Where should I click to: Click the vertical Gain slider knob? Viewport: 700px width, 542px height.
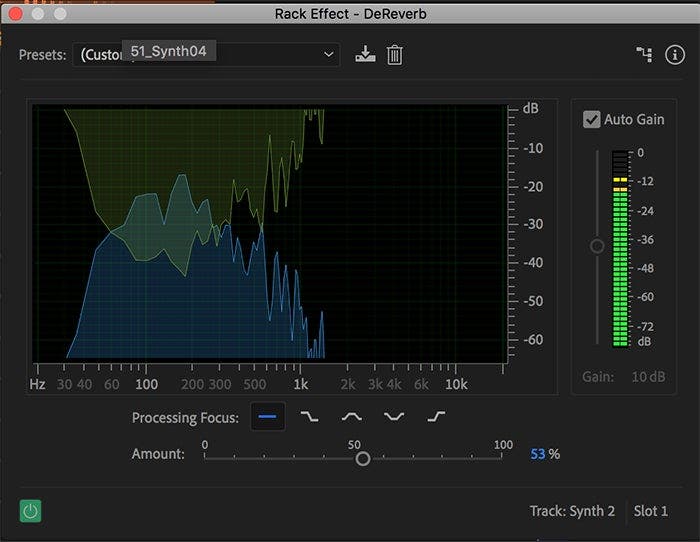[597, 246]
